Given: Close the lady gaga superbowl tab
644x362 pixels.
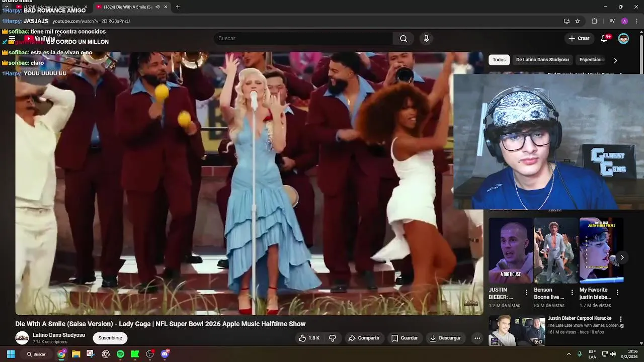Looking at the screenshot, I should pos(86,7).
